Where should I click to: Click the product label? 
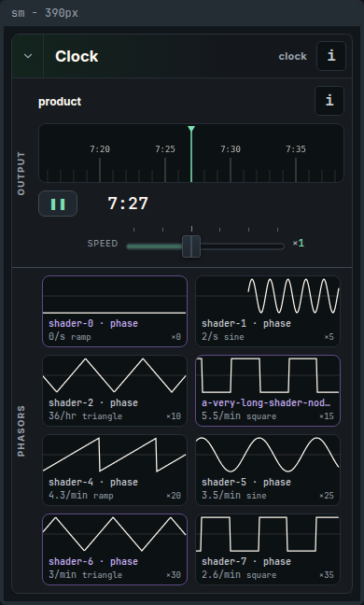coord(60,102)
